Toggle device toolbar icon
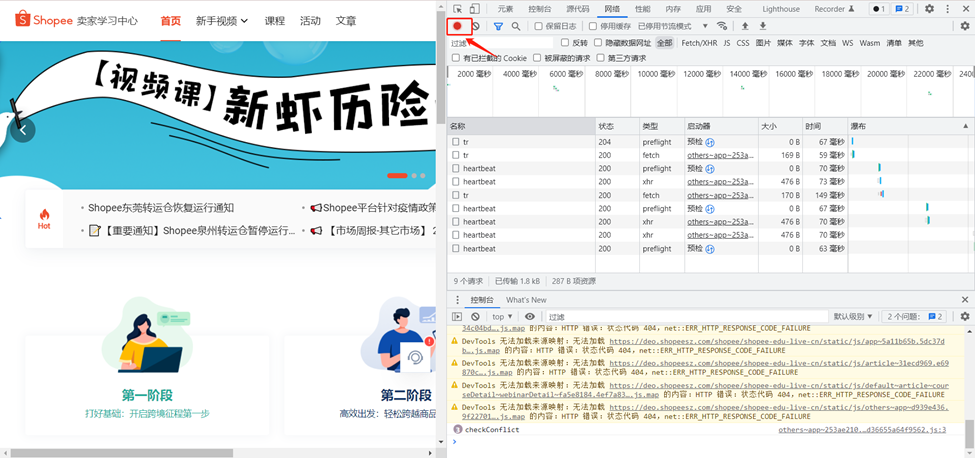975x458 pixels. pos(474,9)
